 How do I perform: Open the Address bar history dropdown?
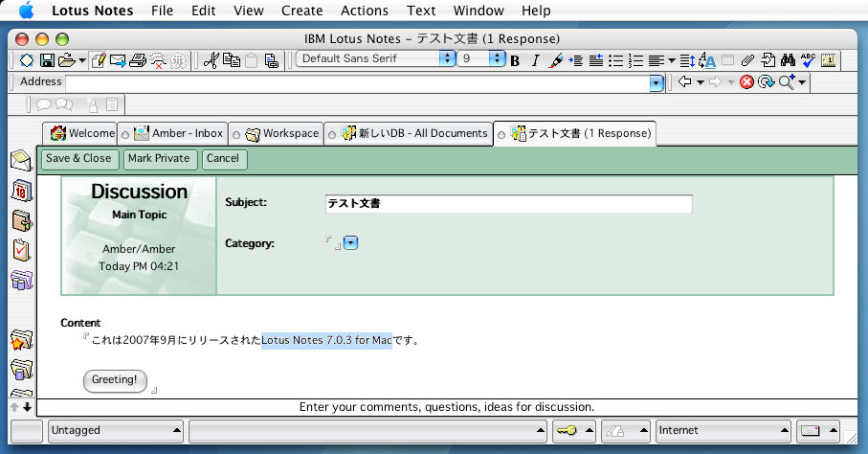pyautogui.click(x=656, y=83)
